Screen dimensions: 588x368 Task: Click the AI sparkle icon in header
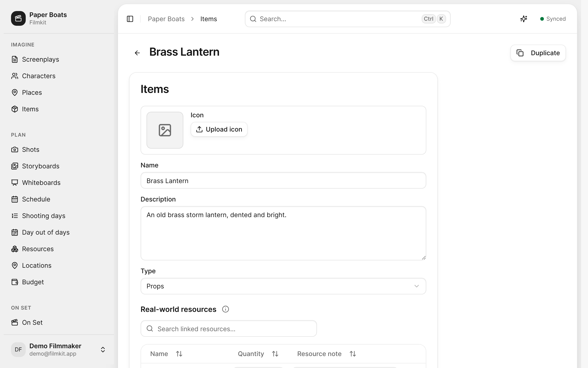524,19
